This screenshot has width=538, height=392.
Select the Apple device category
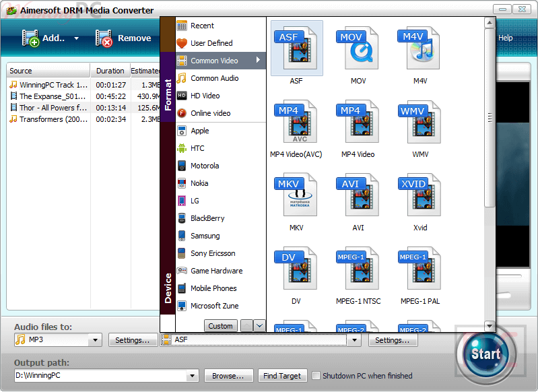coord(221,131)
